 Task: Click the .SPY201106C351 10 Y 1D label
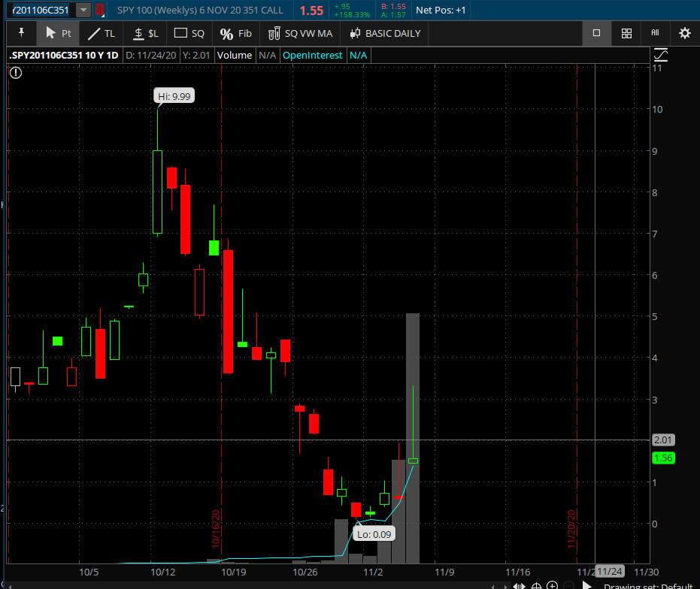tap(64, 56)
